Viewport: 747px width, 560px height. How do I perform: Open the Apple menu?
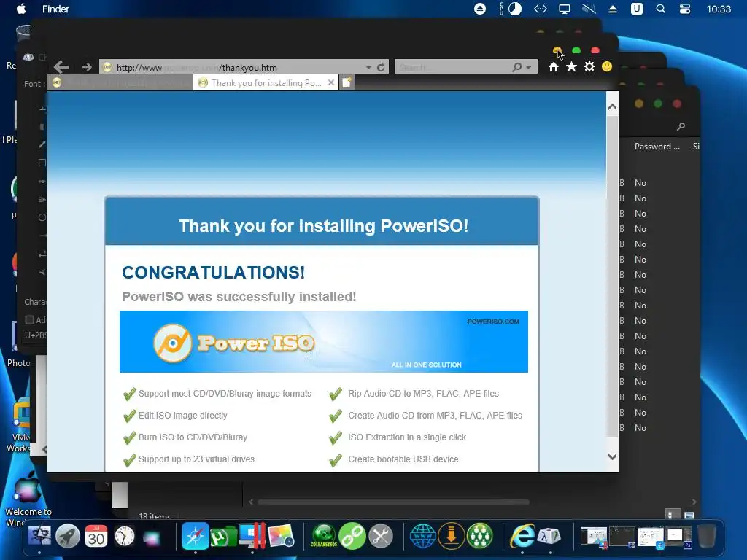(21, 9)
